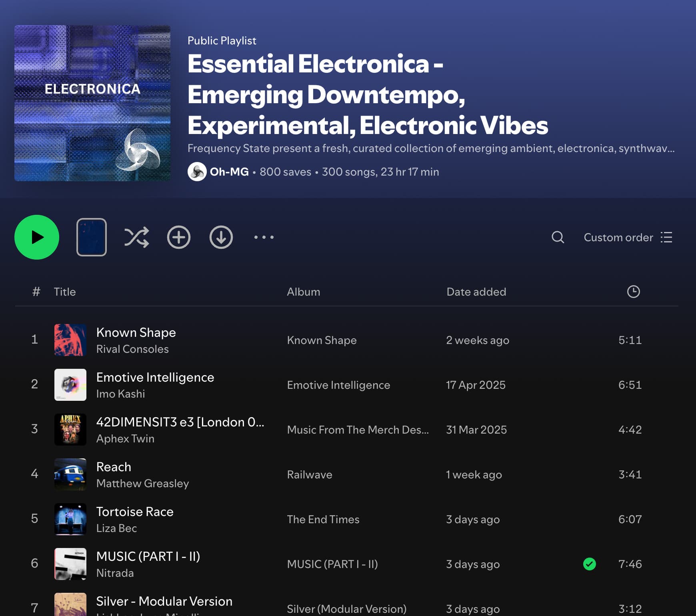
Task: Open the Oh-MG owner profile link
Action: (x=229, y=172)
